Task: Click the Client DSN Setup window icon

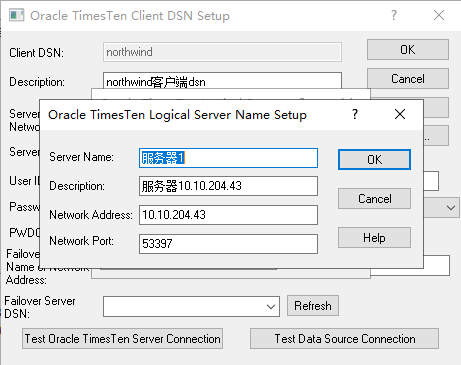Action: click(x=17, y=15)
